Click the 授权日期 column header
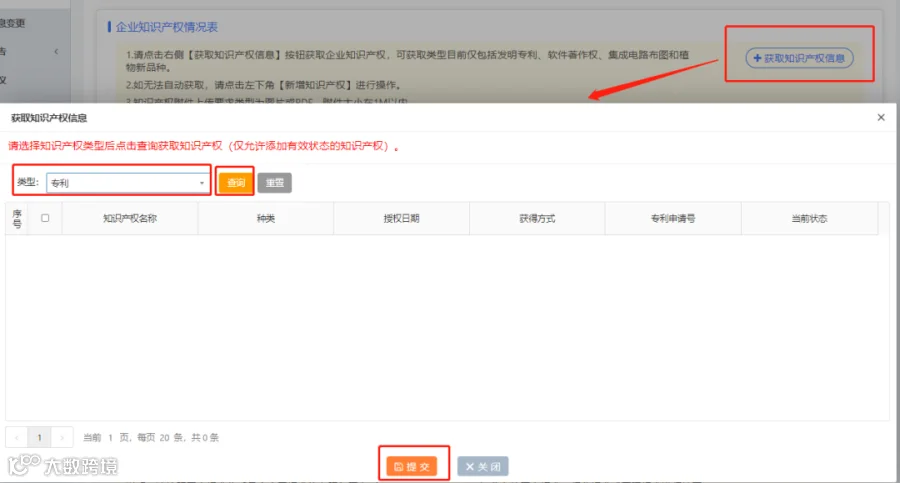 (401, 218)
